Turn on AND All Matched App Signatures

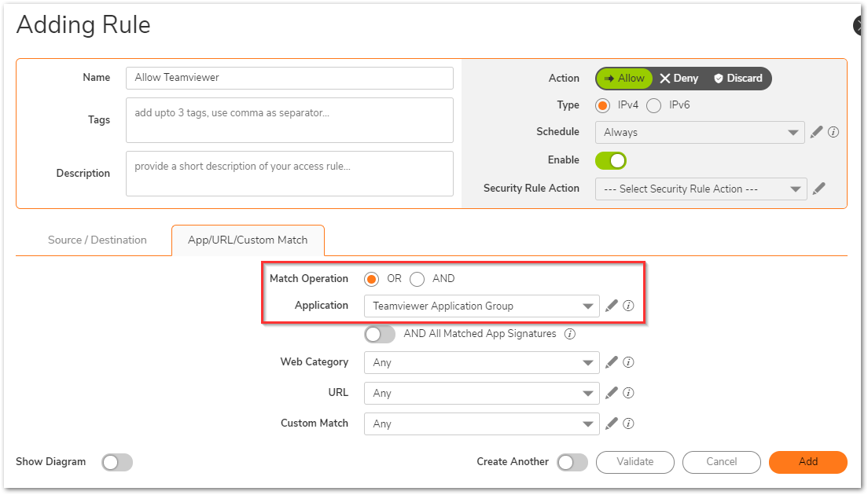point(380,334)
